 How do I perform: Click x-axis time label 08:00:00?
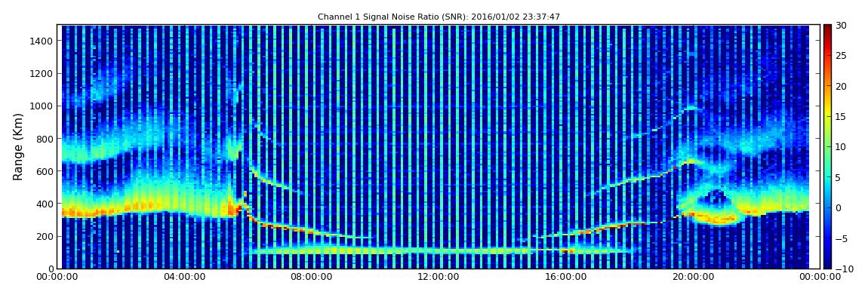(x=312, y=277)
